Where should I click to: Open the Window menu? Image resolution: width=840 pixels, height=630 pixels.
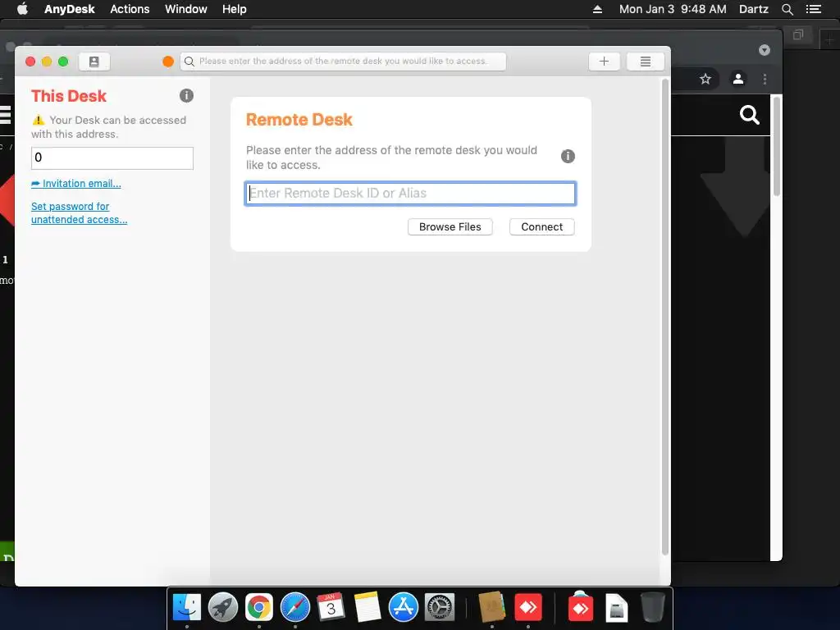coord(186,9)
